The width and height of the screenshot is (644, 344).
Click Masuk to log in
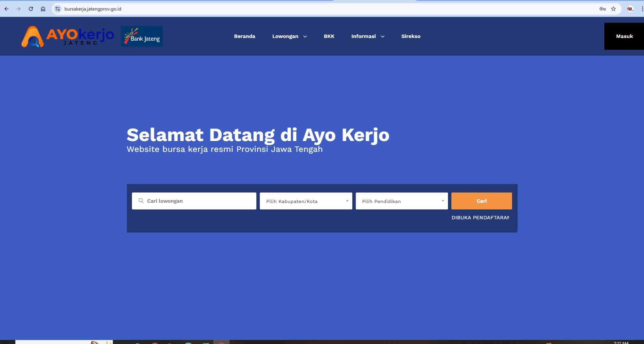tap(624, 36)
